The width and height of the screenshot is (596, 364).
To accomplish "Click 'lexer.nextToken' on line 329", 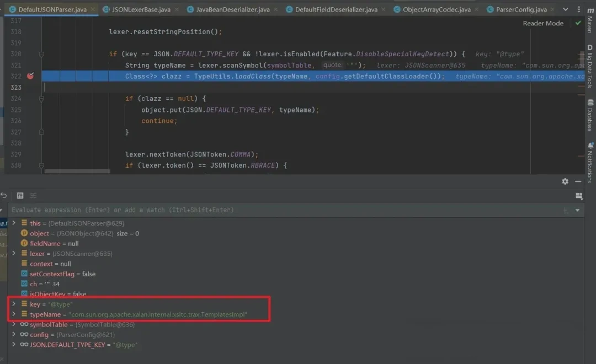I will pos(156,154).
